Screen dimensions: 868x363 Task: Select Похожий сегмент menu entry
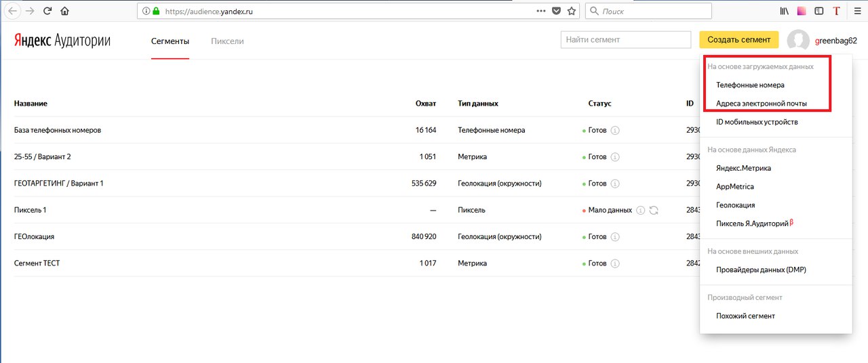tap(745, 316)
